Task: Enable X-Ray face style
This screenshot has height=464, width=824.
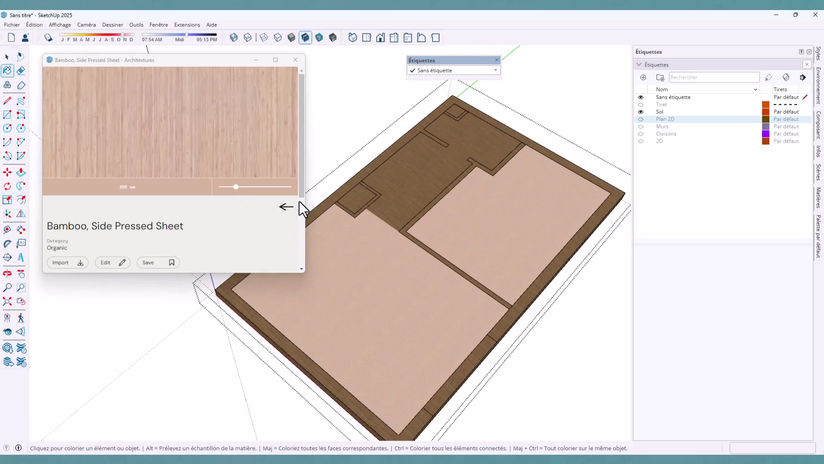Action: pos(233,38)
